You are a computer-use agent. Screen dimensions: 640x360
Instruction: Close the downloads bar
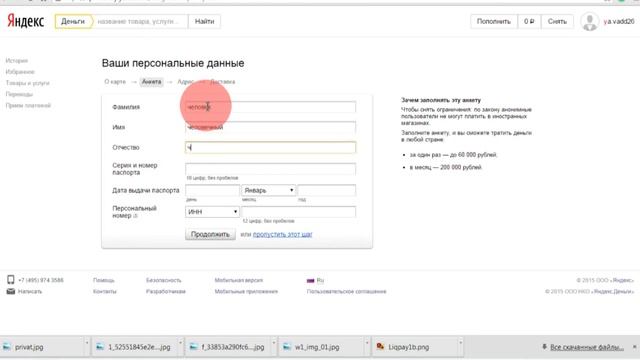tap(635, 347)
